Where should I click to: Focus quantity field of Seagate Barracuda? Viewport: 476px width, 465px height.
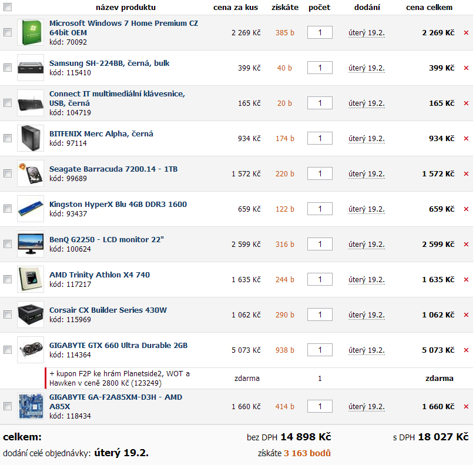point(320,174)
